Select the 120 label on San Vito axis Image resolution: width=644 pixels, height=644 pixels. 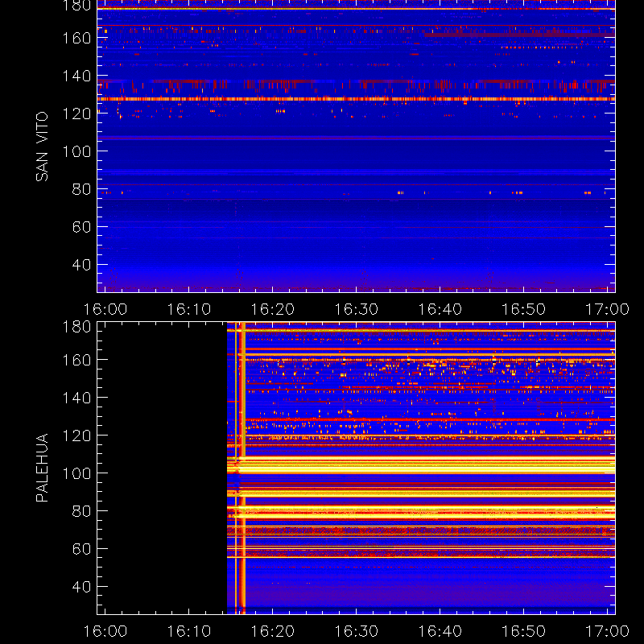point(76,114)
